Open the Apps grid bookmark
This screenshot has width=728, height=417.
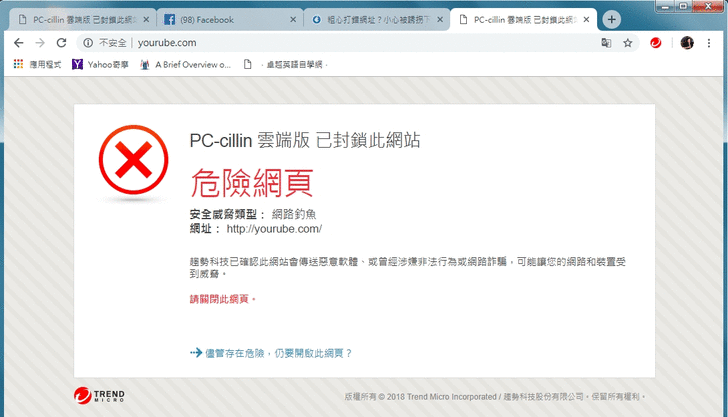[37, 65]
